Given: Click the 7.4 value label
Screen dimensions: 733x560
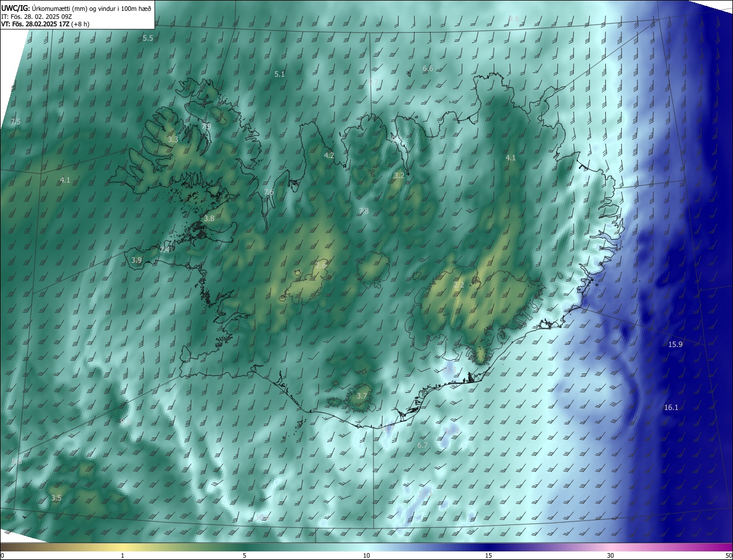Looking at the screenshot, I should pos(164,250).
